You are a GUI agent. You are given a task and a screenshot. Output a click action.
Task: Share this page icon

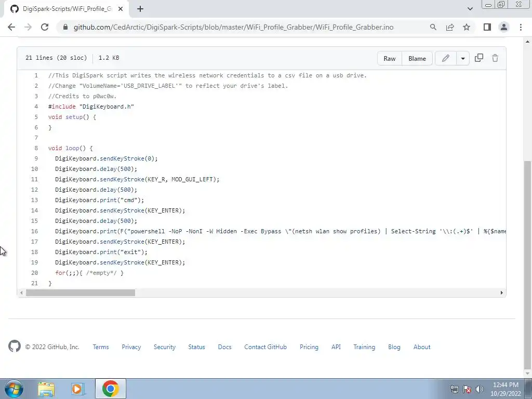pyautogui.click(x=450, y=27)
